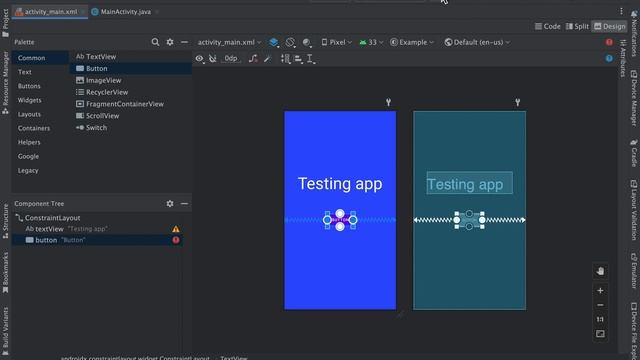Minimize the Component Tree panel

(x=184, y=203)
